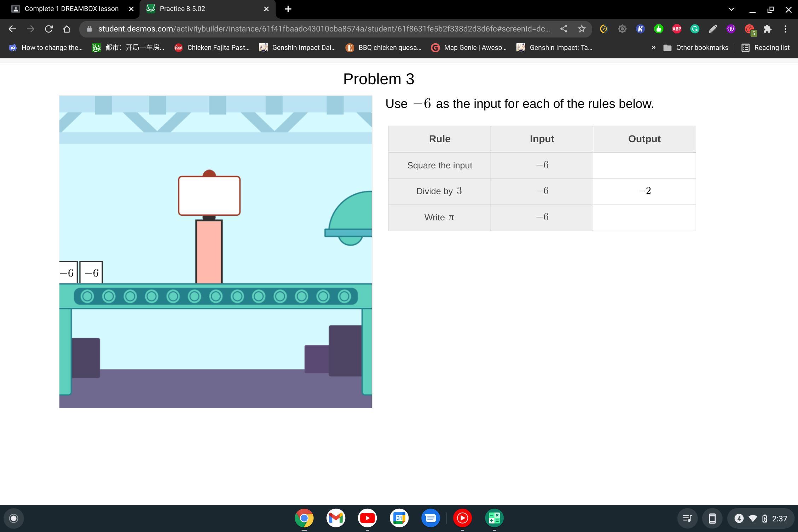798x532 pixels.
Task: Reload the page with the refresh icon
Action: pyautogui.click(x=49, y=29)
